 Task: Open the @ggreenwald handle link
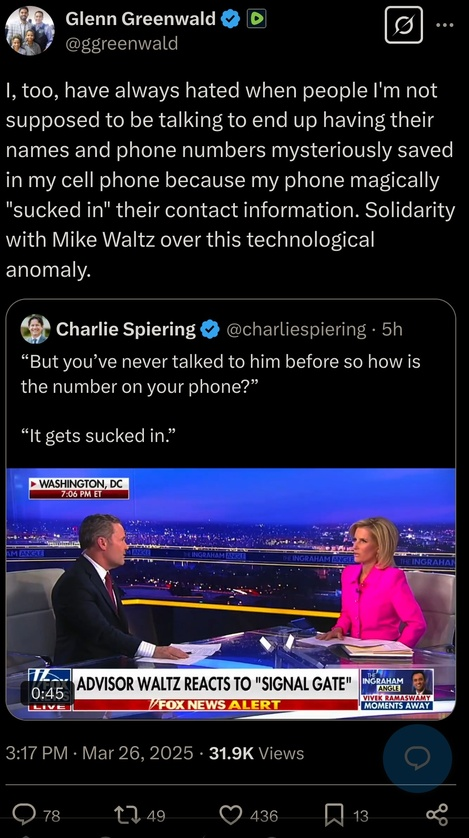pos(121,43)
